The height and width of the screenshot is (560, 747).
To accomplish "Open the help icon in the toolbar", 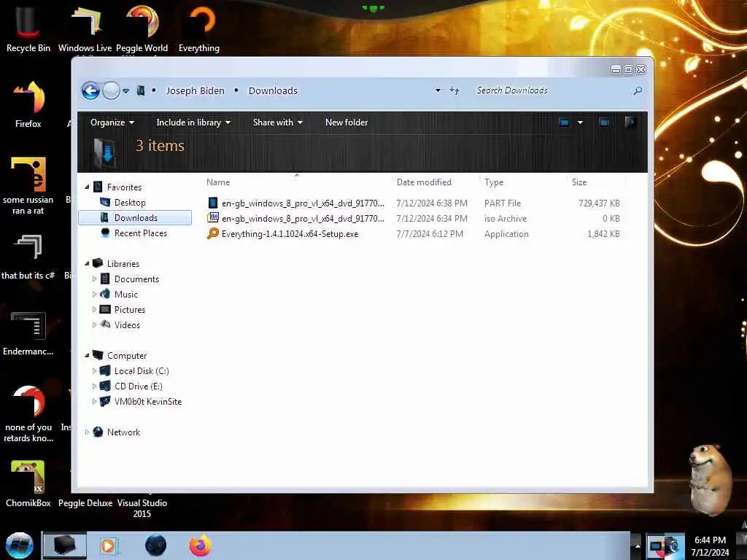I will (x=630, y=122).
